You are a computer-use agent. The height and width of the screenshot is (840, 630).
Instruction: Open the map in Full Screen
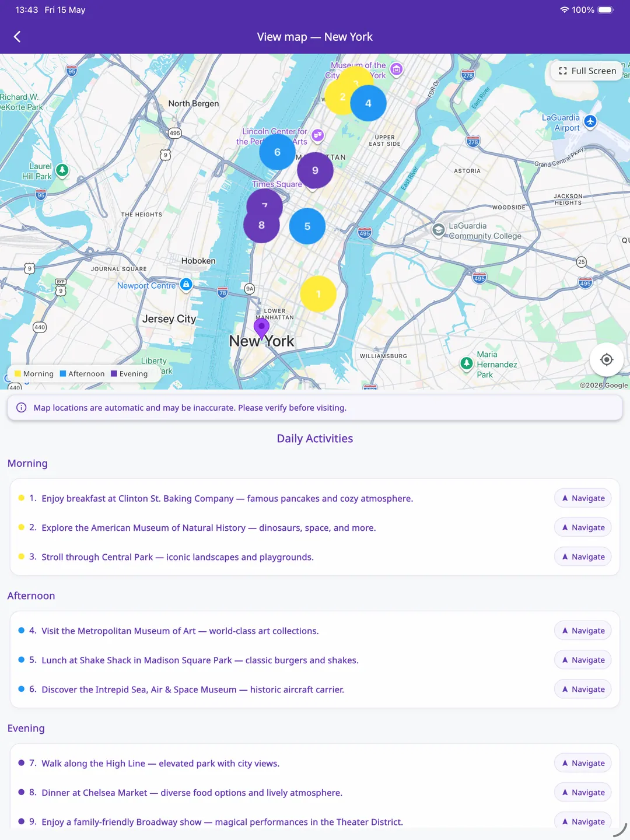pos(587,71)
